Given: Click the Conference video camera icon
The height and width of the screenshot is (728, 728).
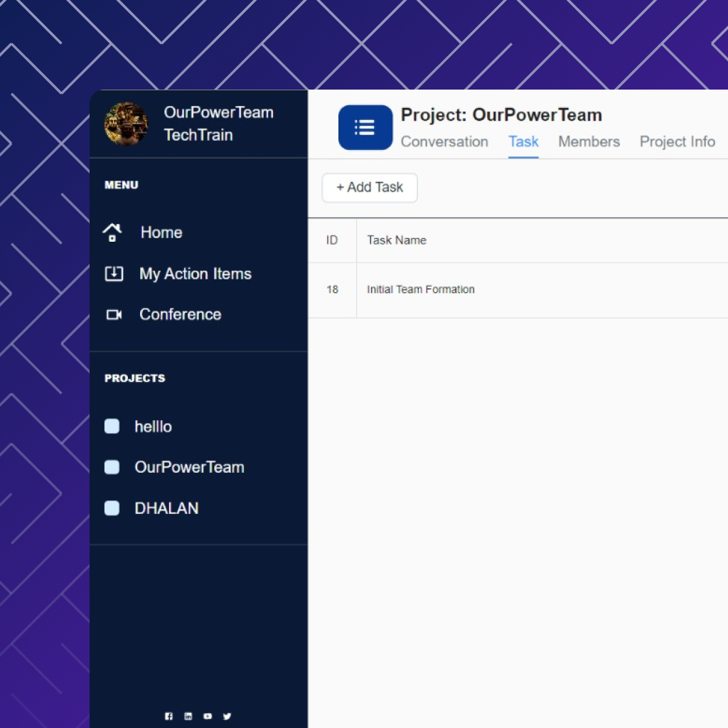Looking at the screenshot, I should [x=114, y=314].
